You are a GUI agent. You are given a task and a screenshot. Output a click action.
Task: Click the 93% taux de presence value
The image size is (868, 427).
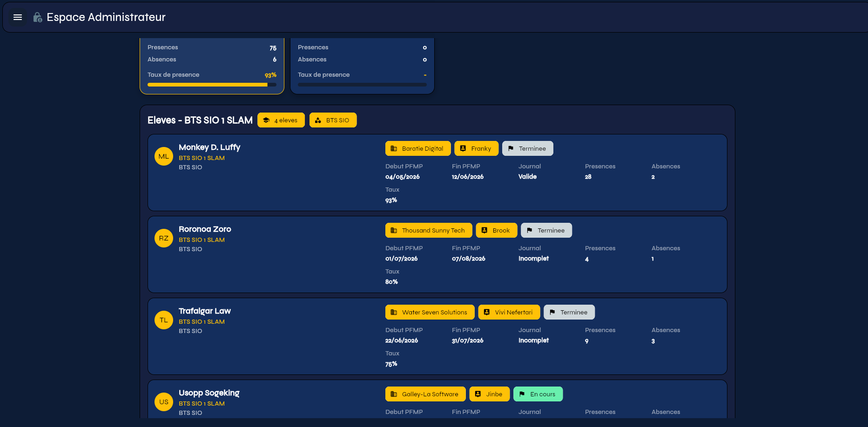coord(270,75)
